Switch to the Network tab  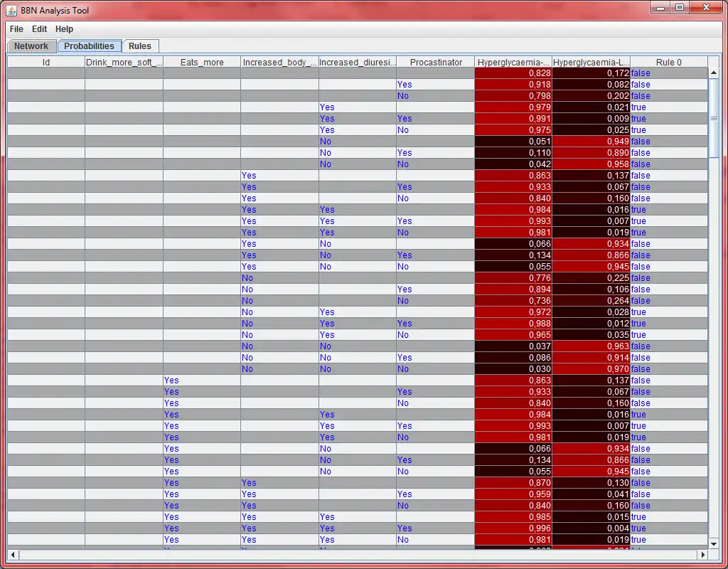coord(31,46)
